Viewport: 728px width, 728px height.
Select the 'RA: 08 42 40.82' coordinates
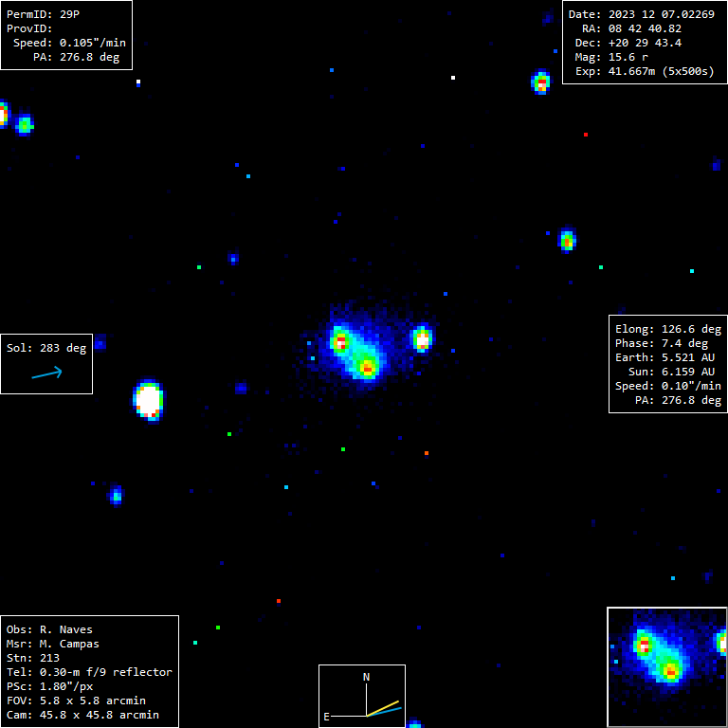[631, 28]
